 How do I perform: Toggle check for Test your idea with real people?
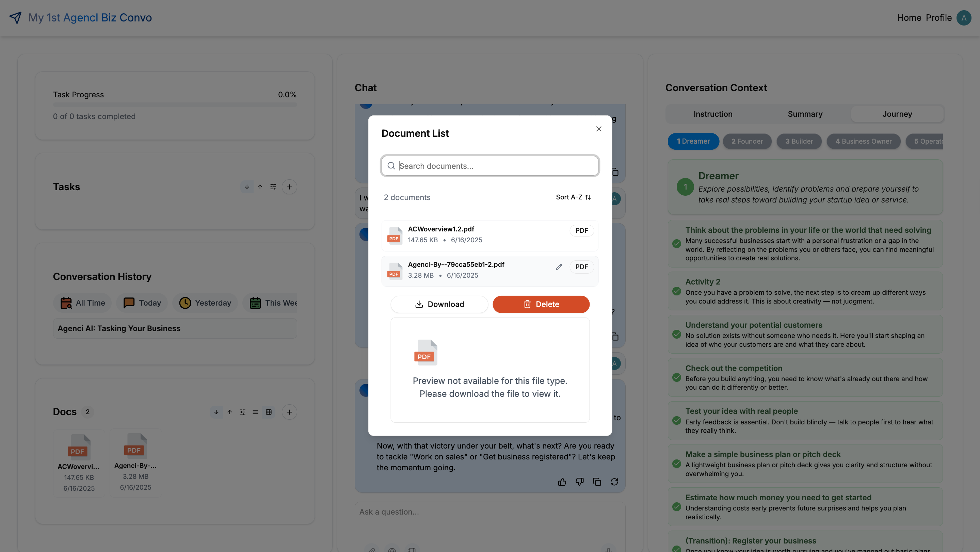click(676, 420)
